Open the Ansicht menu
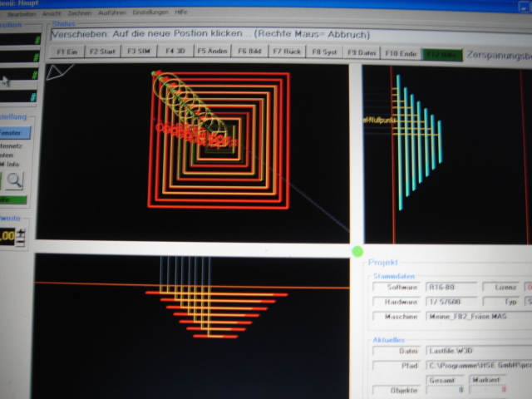The height and width of the screenshot is (399, 532). 53,12
